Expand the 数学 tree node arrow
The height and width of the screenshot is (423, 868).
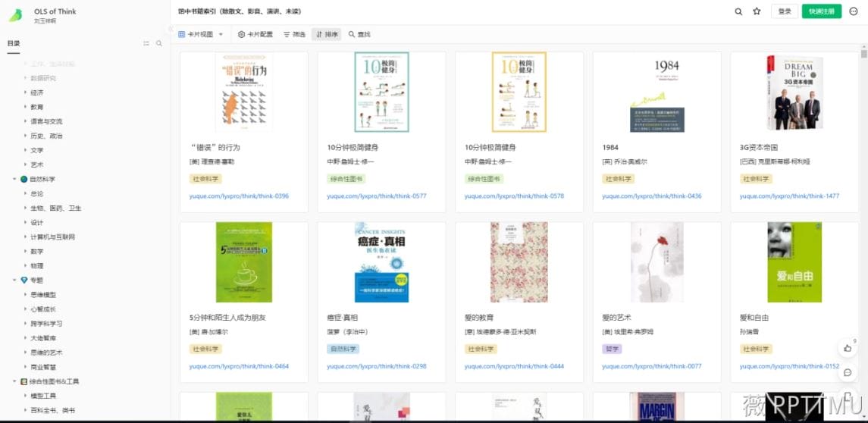[26, 252]
